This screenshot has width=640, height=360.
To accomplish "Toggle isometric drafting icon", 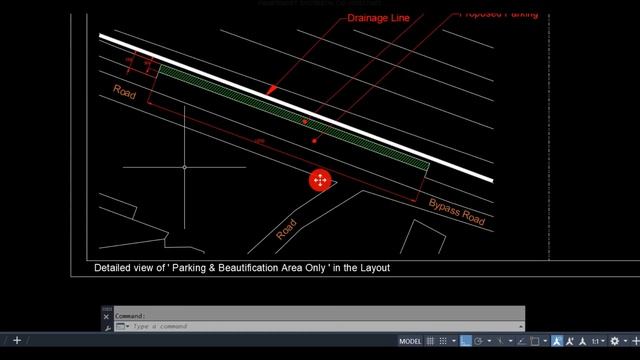I will [500, 341].
